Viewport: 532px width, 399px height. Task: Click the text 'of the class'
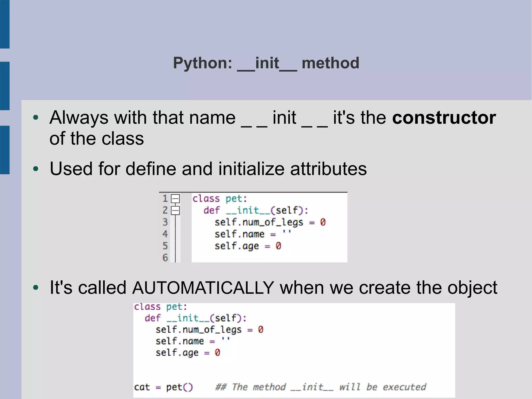pos(97,139)
